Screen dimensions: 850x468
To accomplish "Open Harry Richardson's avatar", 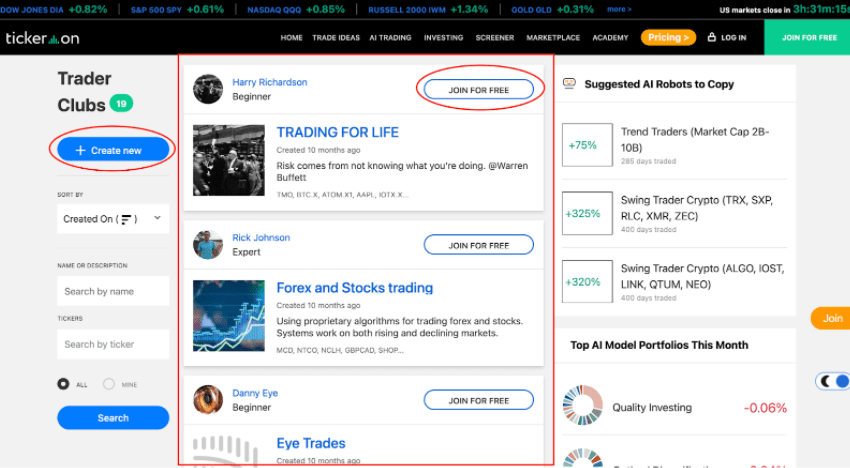I will click(208, 89).
